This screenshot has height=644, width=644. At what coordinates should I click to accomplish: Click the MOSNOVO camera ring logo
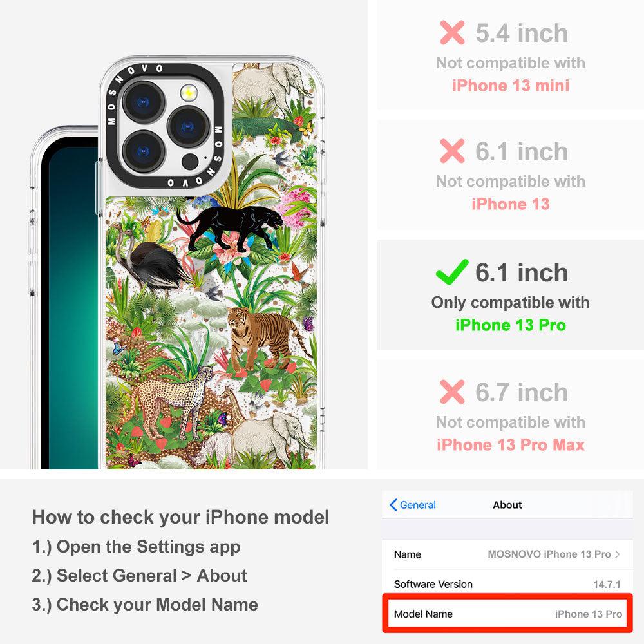pyautogui.click(x=164, y=126)
